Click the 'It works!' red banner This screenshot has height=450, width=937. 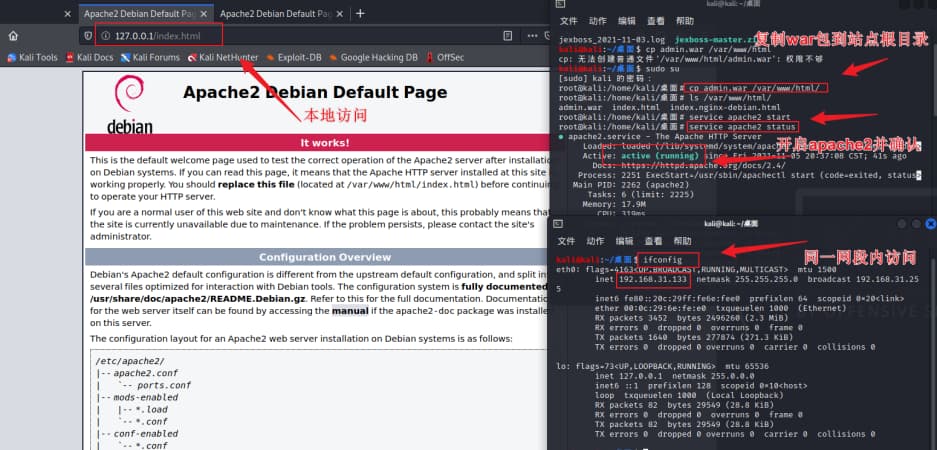click(x=324, y=143)
